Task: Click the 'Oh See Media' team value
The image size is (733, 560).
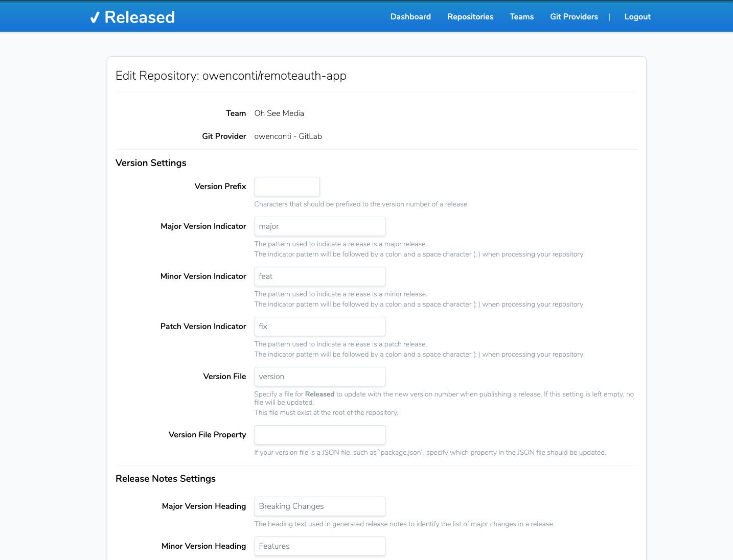Action: [x=279, y=113]
